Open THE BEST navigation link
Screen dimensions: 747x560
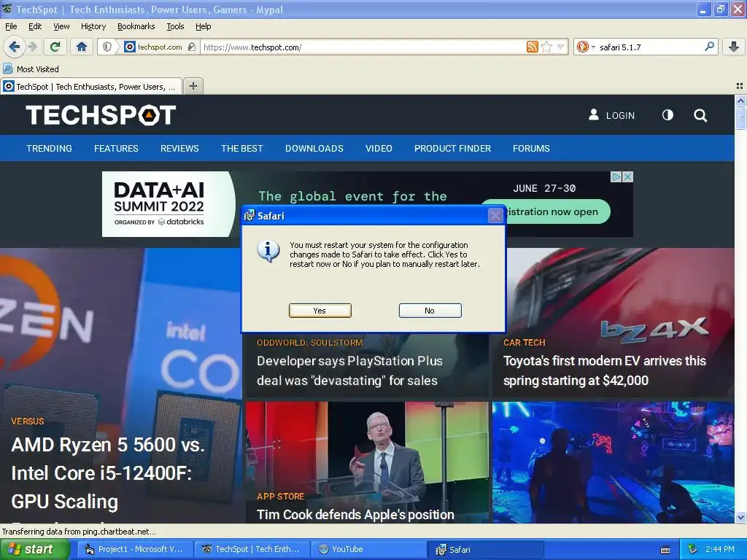click(x=242, y=149)
